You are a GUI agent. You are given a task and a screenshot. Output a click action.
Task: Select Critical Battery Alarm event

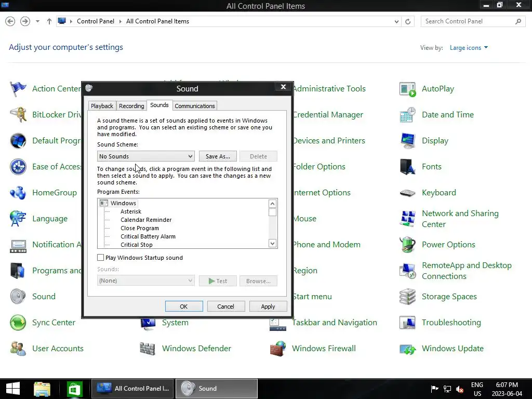(x=148, y=236)
